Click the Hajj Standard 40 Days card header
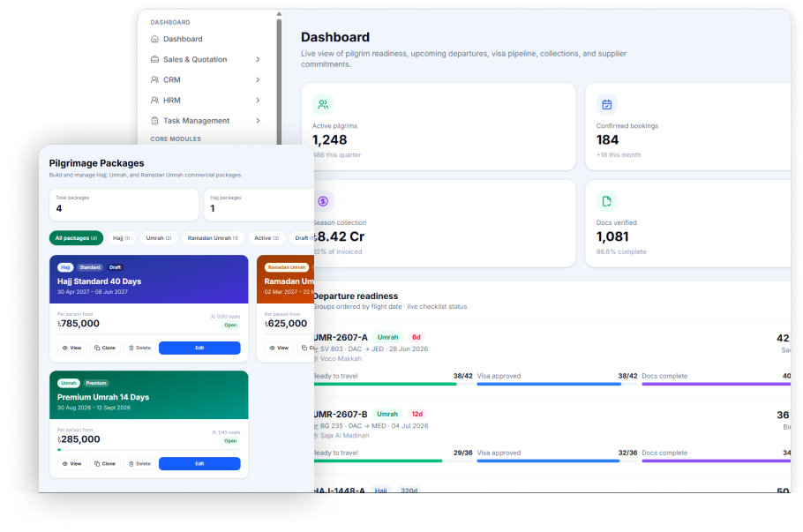This screenshot has width=803, height=532. click(x=149, y=280)
